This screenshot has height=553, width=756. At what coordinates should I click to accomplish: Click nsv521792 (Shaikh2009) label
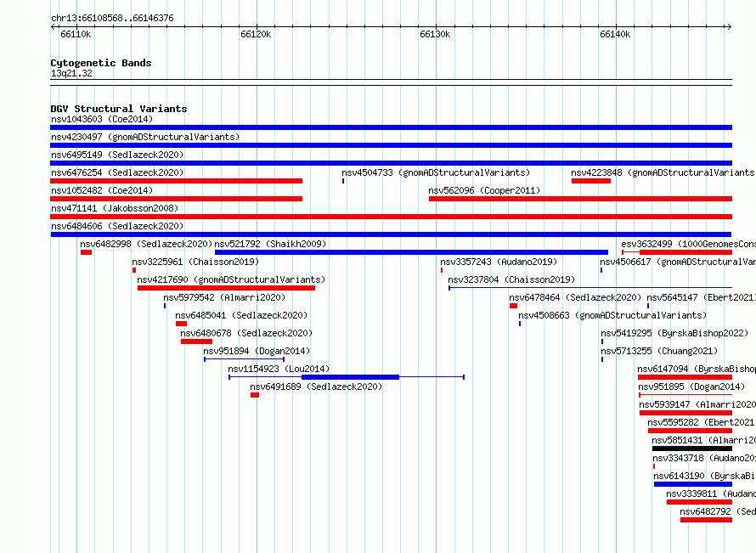pos(270,244)
